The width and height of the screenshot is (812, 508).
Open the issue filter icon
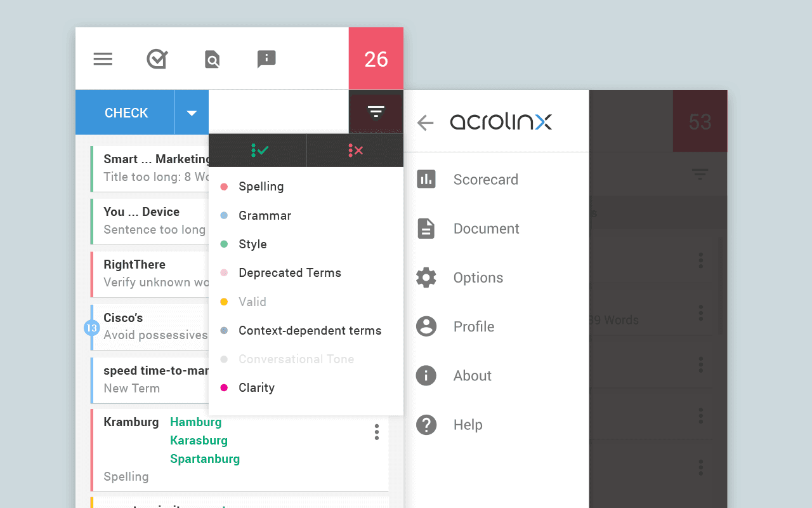376,112
